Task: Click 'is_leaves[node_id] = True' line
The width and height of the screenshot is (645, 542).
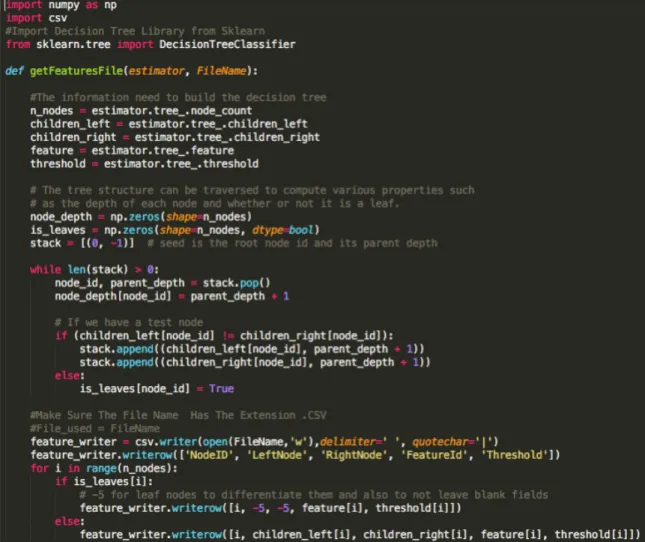Action: point(157,389)
